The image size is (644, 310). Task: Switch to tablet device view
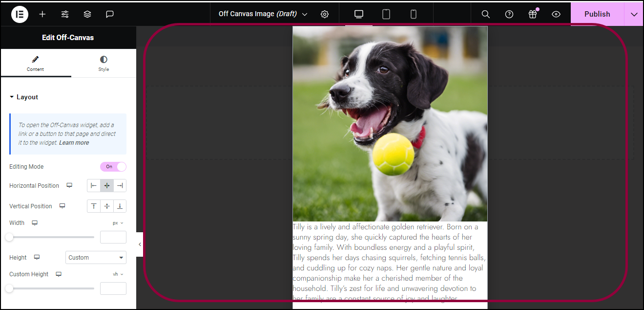386,14
